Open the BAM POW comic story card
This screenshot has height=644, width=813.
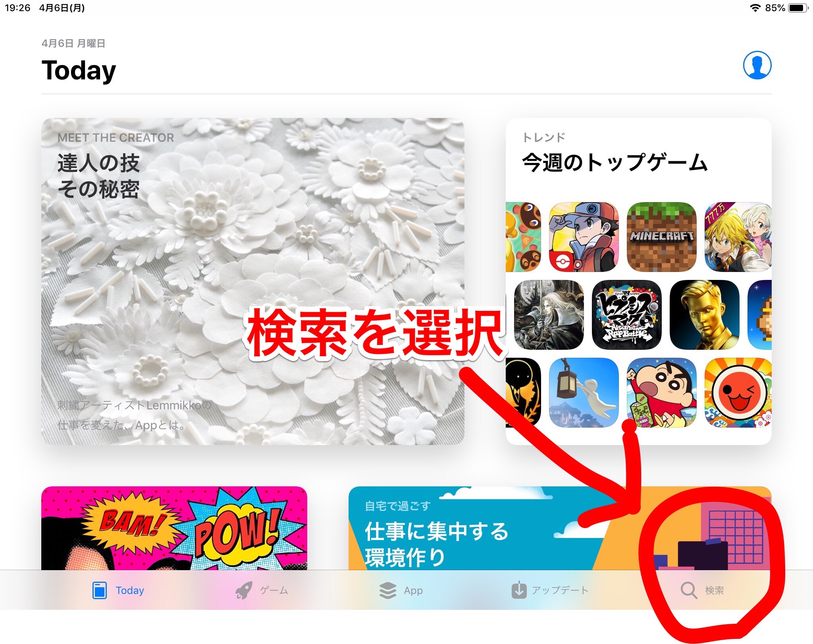tap(174, 528)
